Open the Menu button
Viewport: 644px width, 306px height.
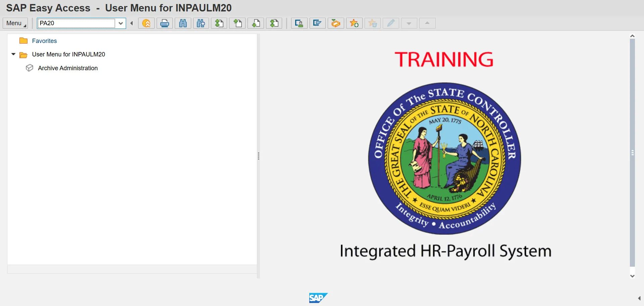pyautogui.click(x=15, y=23)
